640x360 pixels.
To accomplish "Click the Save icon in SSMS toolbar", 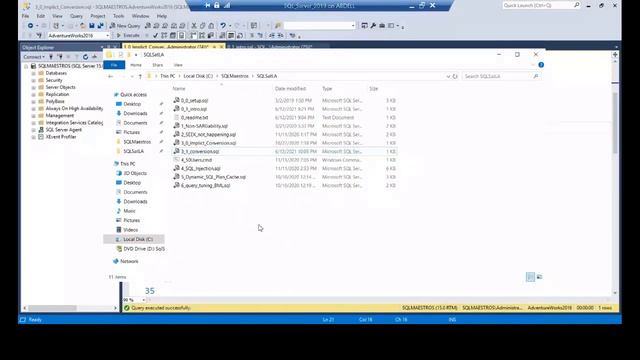I will click(x=92, y=26).
